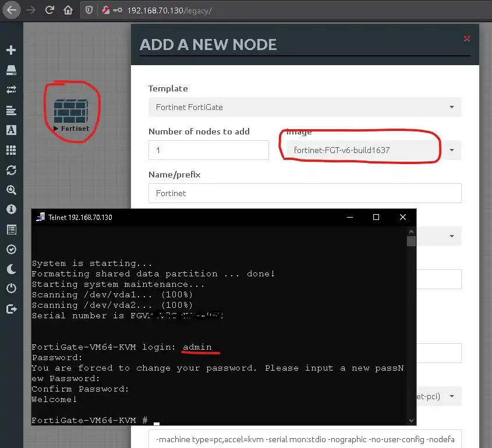Open the Status info icon
This screenshot has width=492, height=448.
click(11, 209)
